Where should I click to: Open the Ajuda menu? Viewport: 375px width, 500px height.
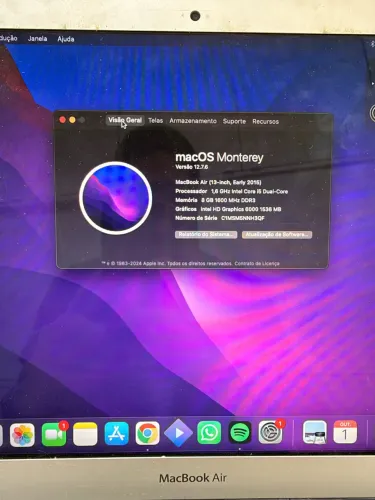66,39
